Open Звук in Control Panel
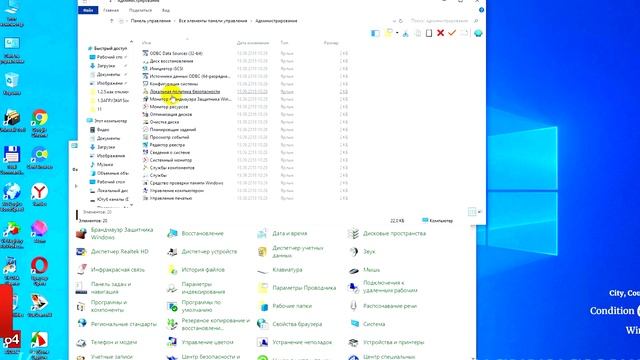Viewport: 640px width, 360px height. pos(369,252)
